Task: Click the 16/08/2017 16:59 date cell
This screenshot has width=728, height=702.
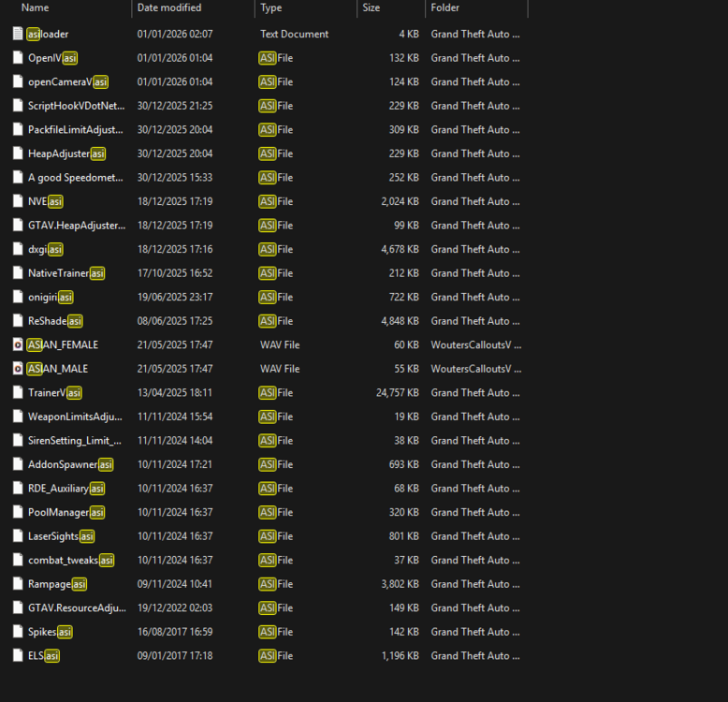Action: coord(175,632)
